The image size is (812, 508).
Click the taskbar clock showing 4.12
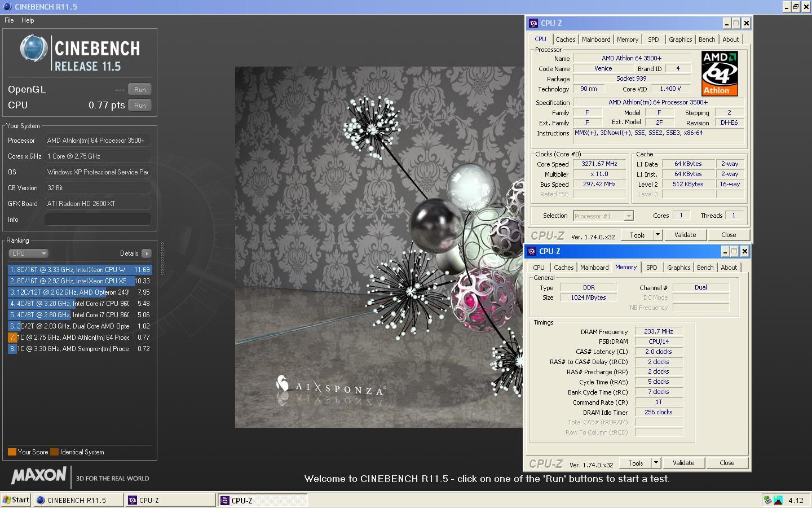coord(796,501)
